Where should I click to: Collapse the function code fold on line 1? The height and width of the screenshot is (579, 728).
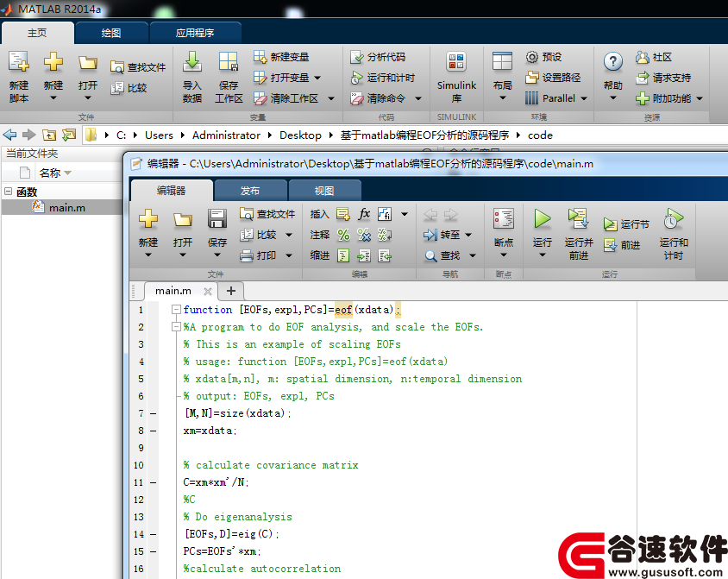click(176, 309)
